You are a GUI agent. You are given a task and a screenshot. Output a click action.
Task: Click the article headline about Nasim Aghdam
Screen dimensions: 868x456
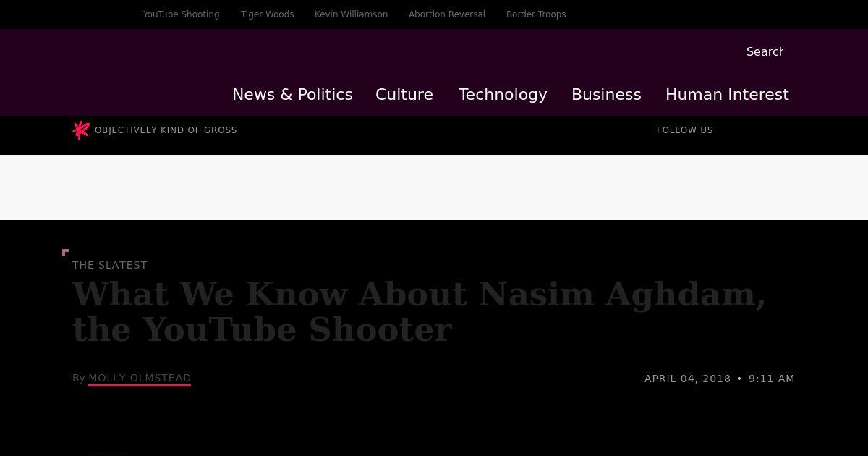(x=420, y=312)
